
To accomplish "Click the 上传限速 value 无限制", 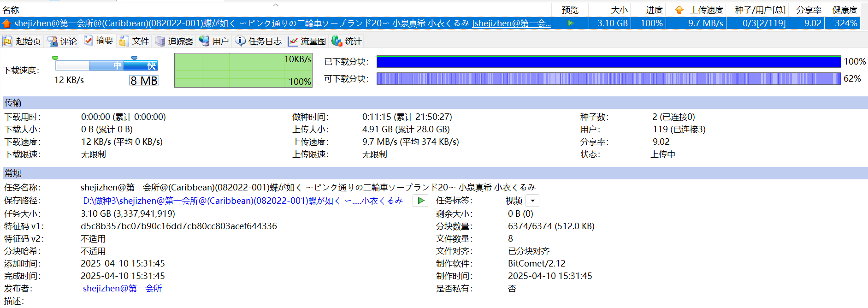I will (x=374, y=154).
